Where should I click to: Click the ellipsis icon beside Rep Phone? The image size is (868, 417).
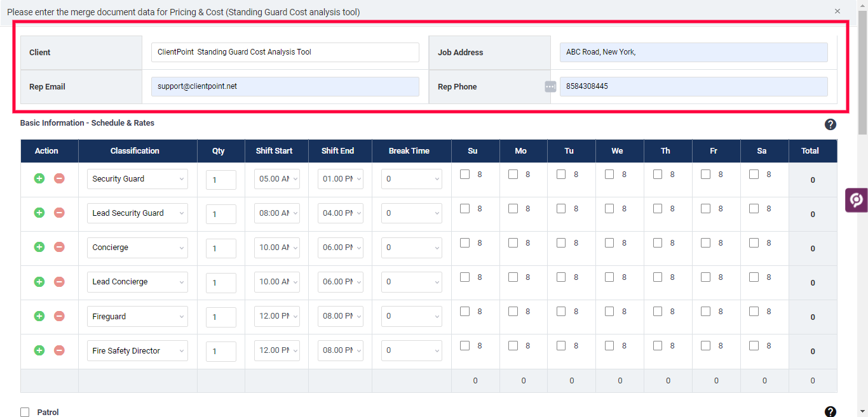tap(550, 86)
